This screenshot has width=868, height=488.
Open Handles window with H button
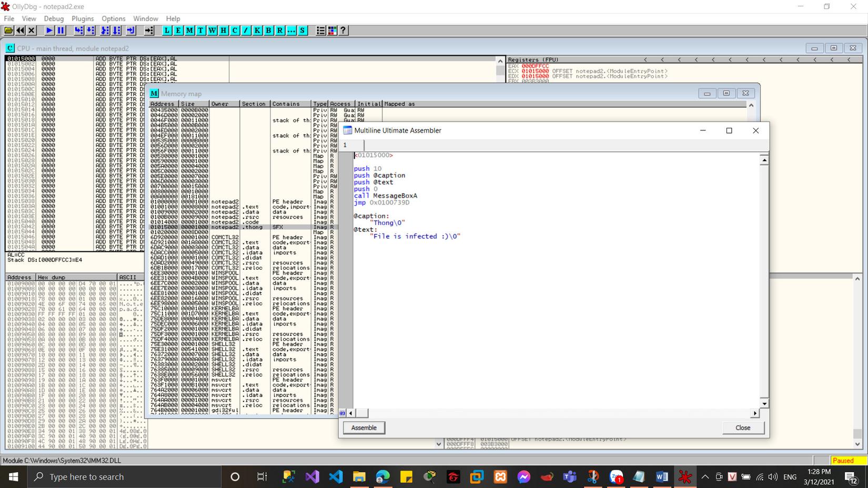click(x=223, y=30)
